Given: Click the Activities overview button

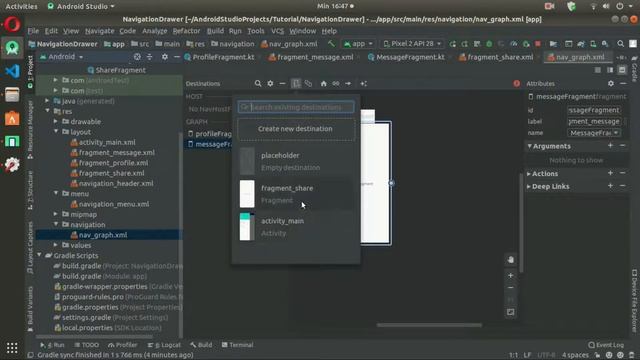Looking at the screenshot, I should [x=21, y=6].
